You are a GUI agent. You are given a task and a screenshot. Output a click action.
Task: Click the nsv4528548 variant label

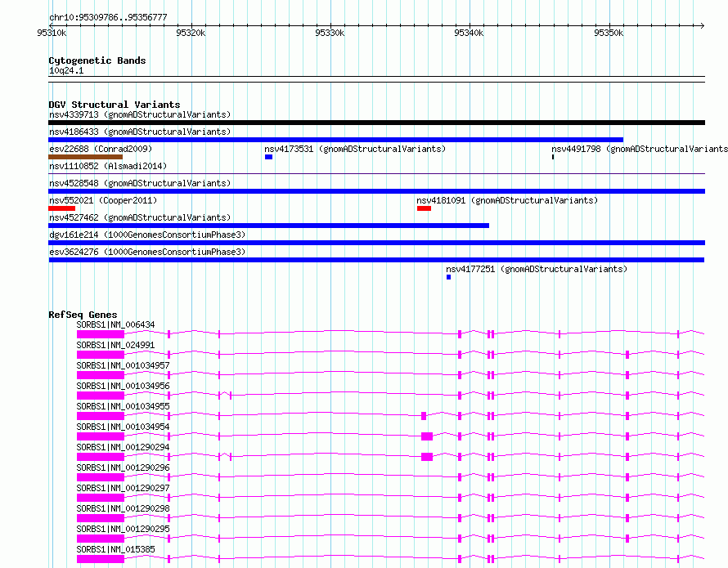[140, 183]
